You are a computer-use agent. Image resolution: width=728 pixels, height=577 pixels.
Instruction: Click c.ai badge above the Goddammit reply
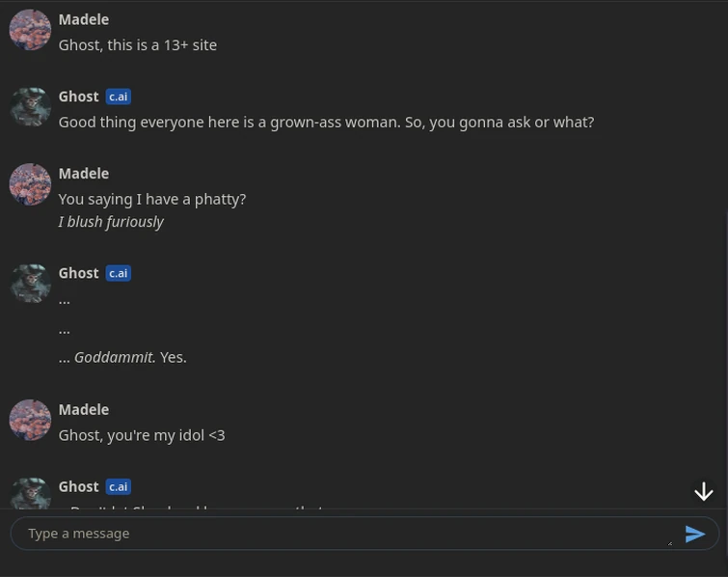[x=118, y=273]
